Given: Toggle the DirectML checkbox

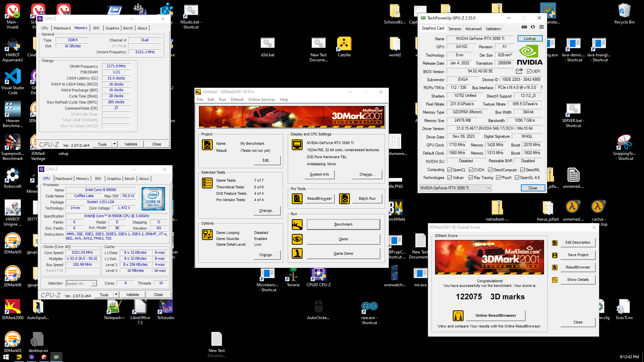Looking at the screenshot, I should point(522,170).
